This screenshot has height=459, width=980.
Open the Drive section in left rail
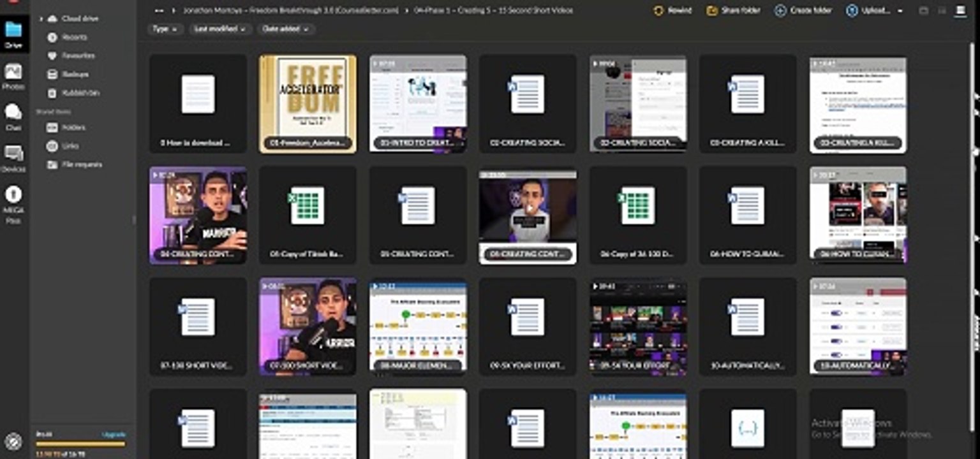[x=13, y=34]
